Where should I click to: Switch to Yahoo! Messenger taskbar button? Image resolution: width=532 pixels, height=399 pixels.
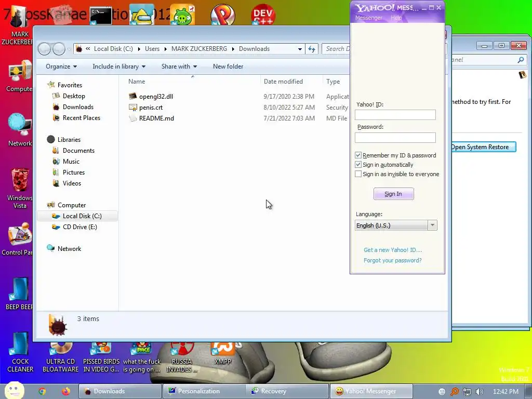pyautogui.click(x=371, y=391)
